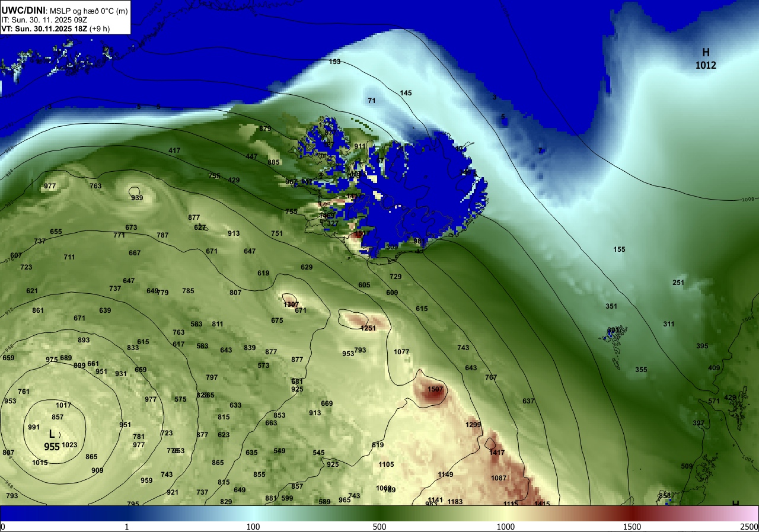Click the '673' height label
The height and width of the screenshot is (532, 759).
pos(131,227)
